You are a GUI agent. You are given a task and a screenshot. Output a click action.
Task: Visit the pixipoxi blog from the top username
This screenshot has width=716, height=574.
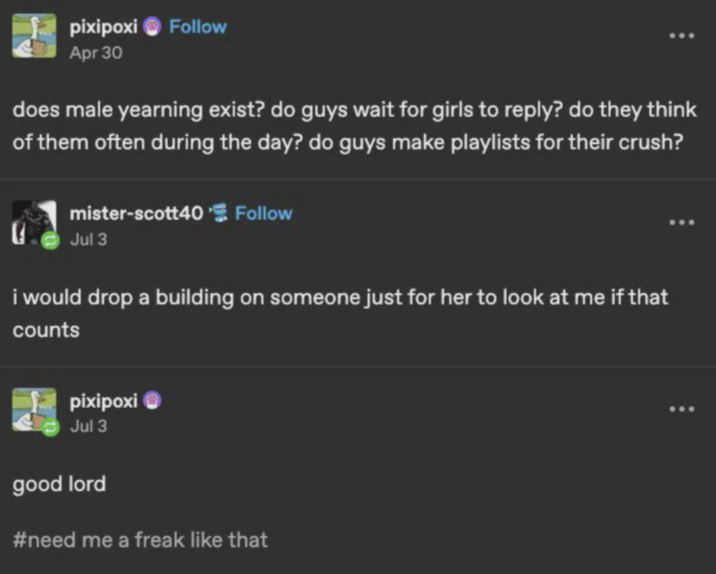click(x=103, y=27)
